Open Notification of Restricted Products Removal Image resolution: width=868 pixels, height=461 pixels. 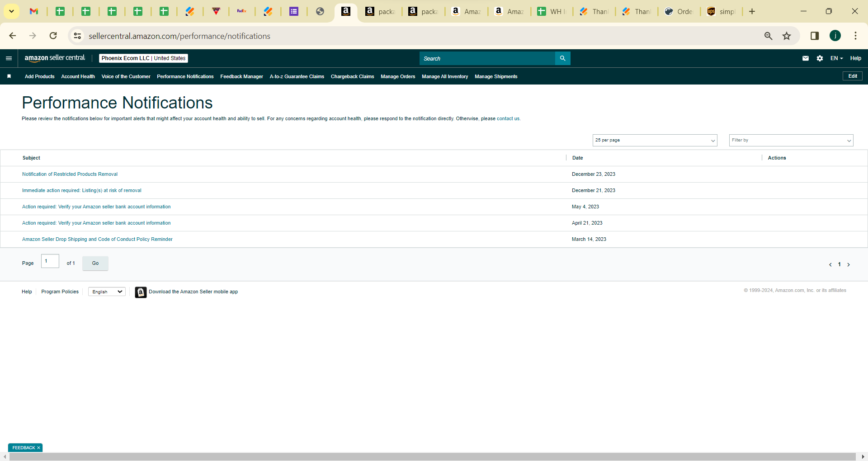click(x=70, y=174)
